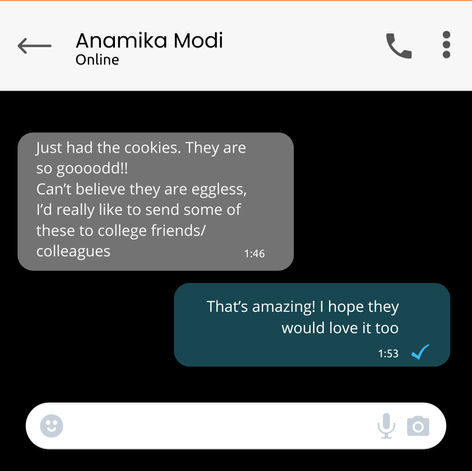
Task: Select the sent "That's amazing!" message bubble
Action: click(x=312, y=325)
